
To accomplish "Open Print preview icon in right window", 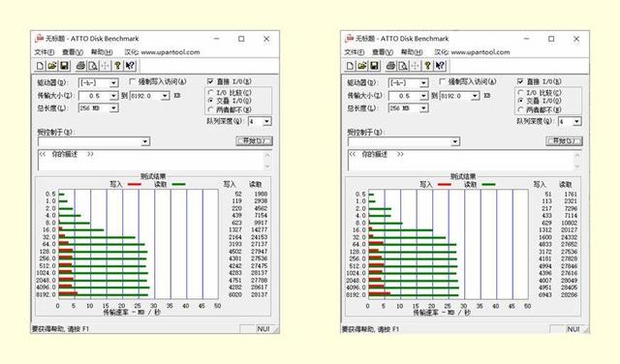I will coord(403,66).
